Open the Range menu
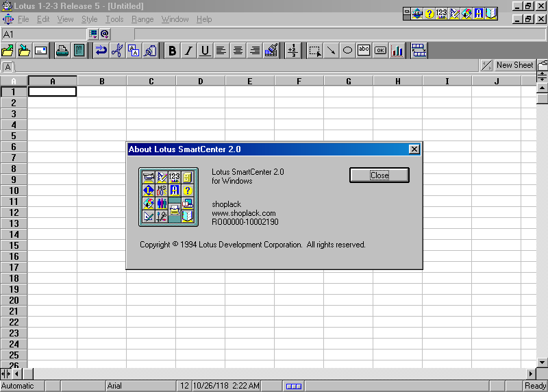Image resolution: width=548 pixels, height=392 pixels. [x=142, y=19]
